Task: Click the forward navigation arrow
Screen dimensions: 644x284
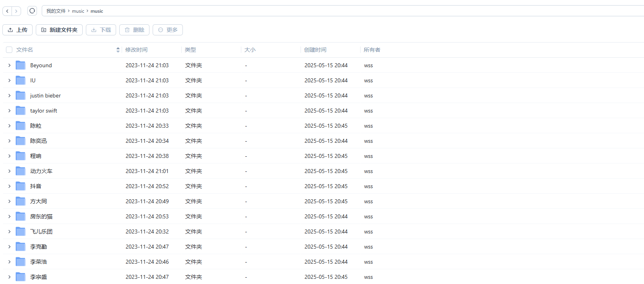Action: (x=16, y=11)
